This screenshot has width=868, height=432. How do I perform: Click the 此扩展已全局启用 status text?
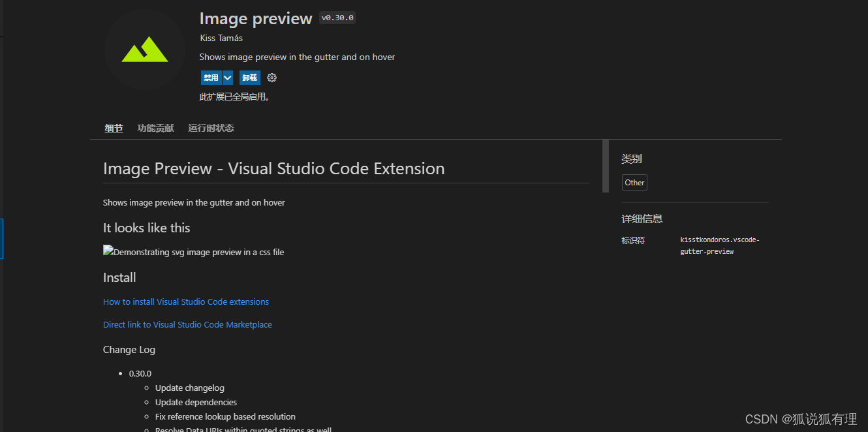point(234,97)
